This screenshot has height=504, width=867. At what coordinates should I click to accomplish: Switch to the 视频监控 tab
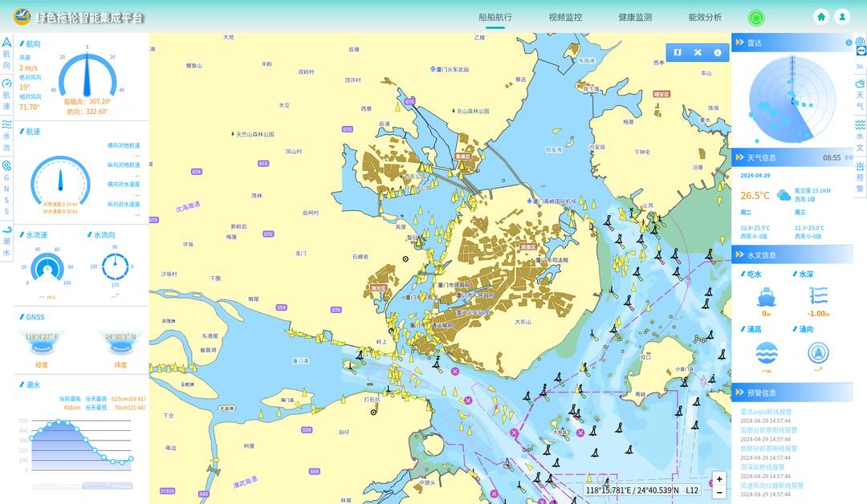(565, 17)
